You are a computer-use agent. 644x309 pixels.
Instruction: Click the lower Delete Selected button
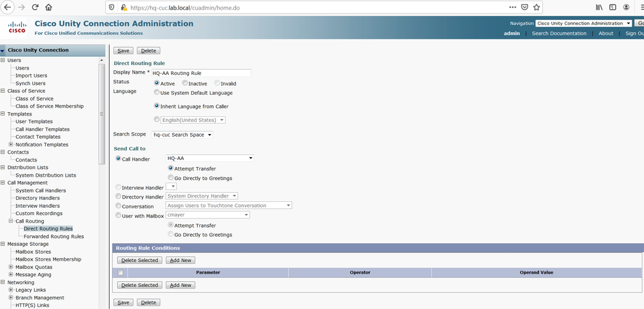click(140, 285)
